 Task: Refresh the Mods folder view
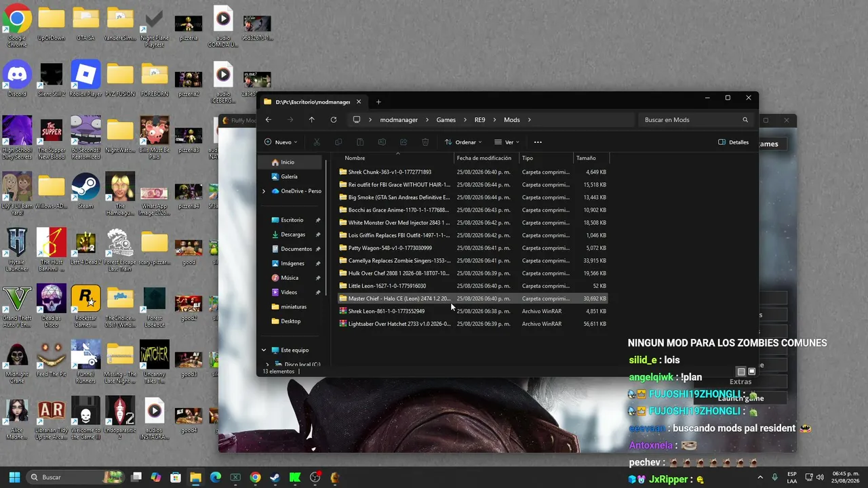point(334,120)
